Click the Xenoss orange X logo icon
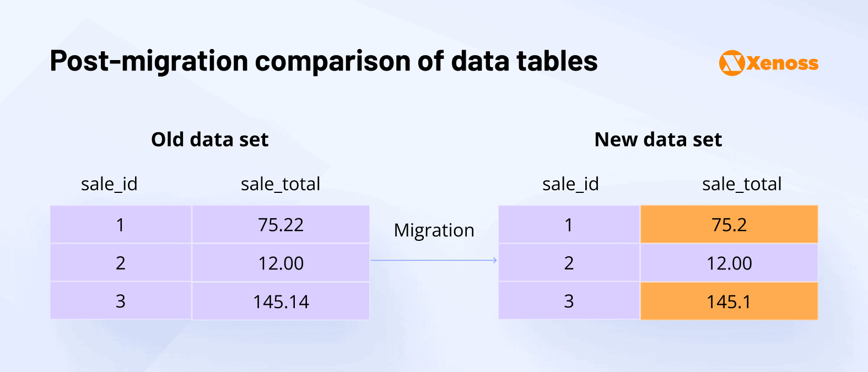868x372 pixels. click(x=732, y=63)
